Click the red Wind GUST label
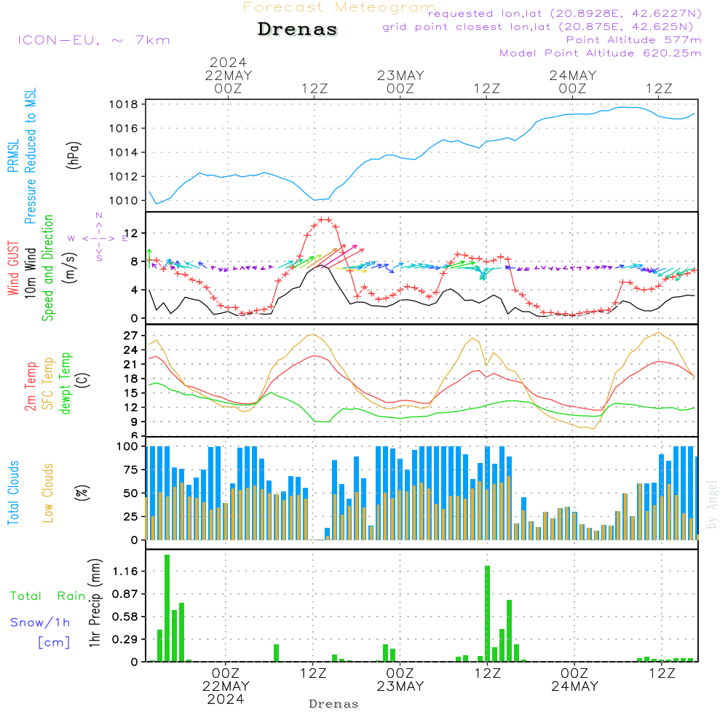728x728 pixels. [13, 270]
